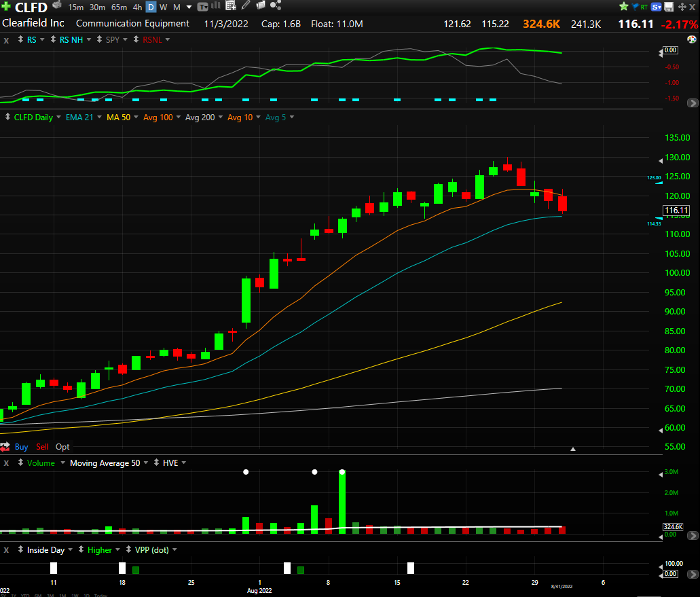Screen dimensions: 700x597
Task: Click the time-axis pointer marker below the price chart
Action: tap(573, 449)
